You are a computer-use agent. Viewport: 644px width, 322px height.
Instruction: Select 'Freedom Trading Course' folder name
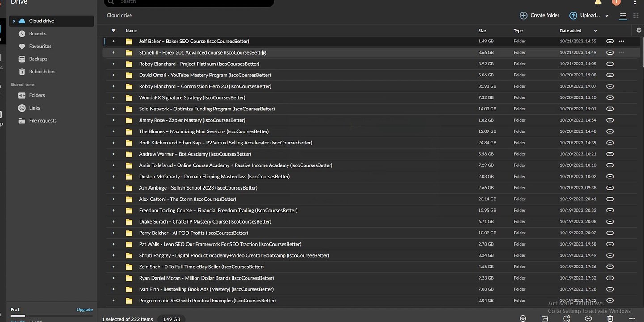point(218,210)
